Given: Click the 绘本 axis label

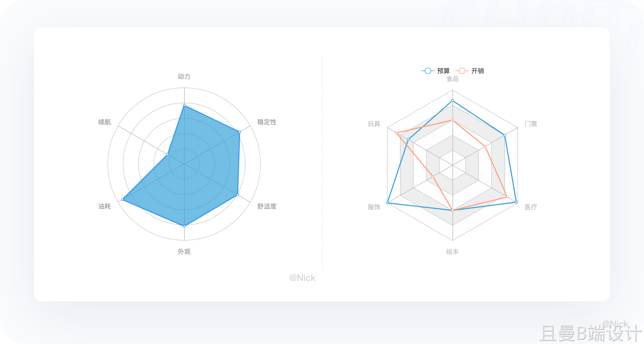Looking at the screenshot, I should (x=452, y=252).
